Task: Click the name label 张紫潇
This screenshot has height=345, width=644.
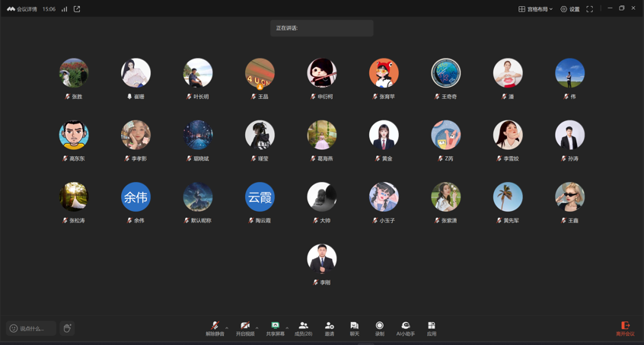Action: click(x=449, y=221)
